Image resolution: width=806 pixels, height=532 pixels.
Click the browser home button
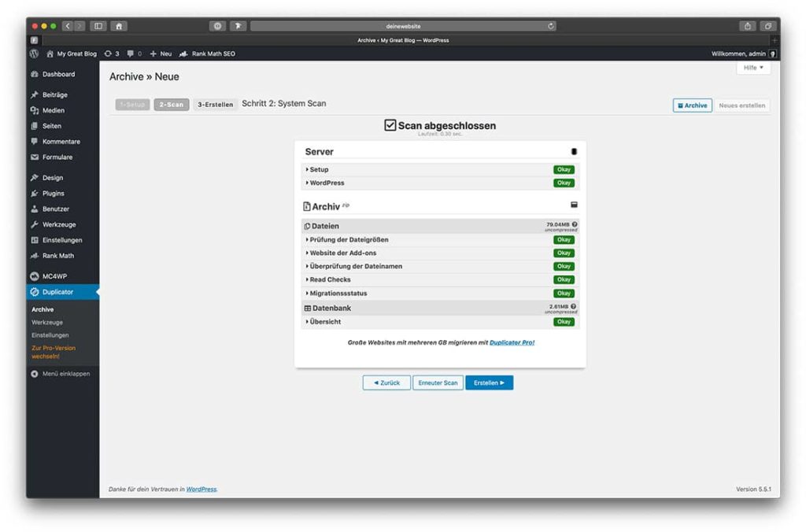(119, 26)
